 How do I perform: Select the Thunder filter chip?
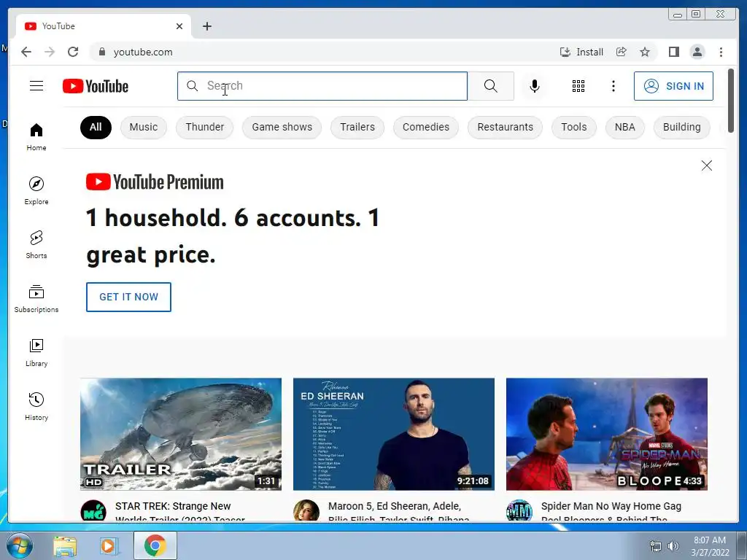tap(205, 127)
